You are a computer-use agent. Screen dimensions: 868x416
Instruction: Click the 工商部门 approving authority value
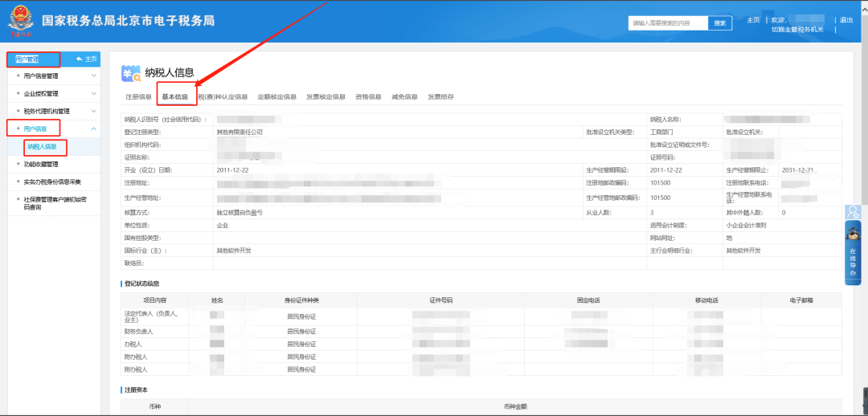[662, 133]
